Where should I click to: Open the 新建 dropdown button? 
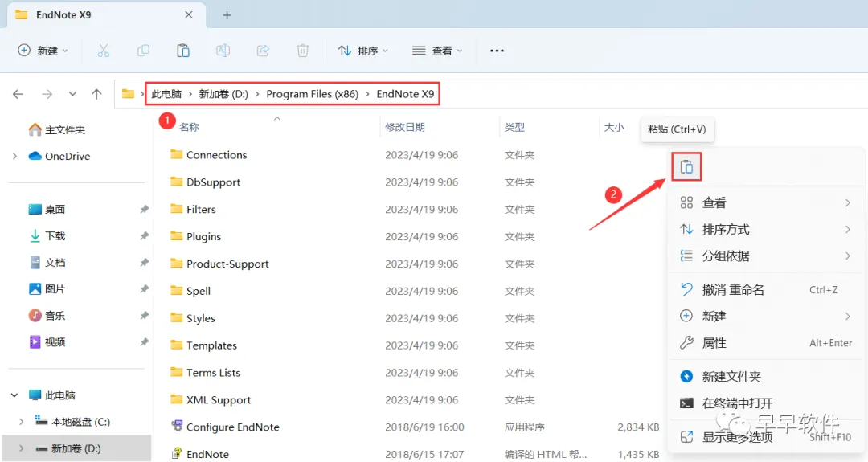click(x=43, y=51)
